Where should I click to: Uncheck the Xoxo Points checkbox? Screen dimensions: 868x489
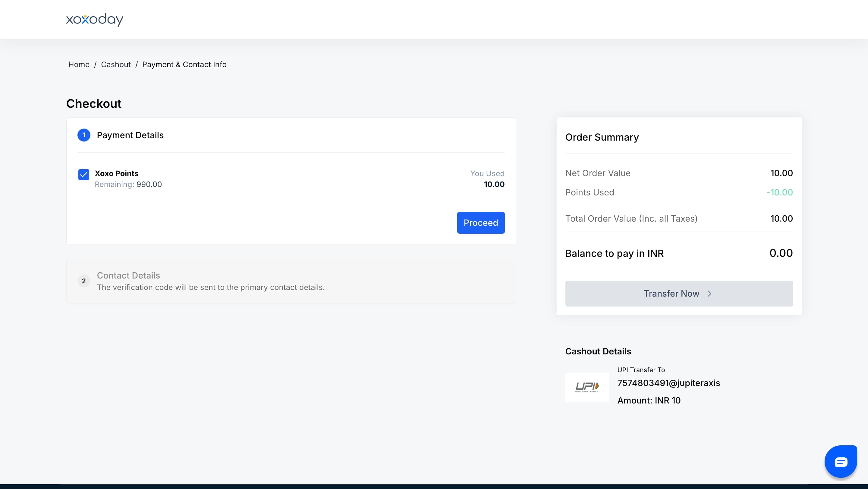[x=84, y=174]
